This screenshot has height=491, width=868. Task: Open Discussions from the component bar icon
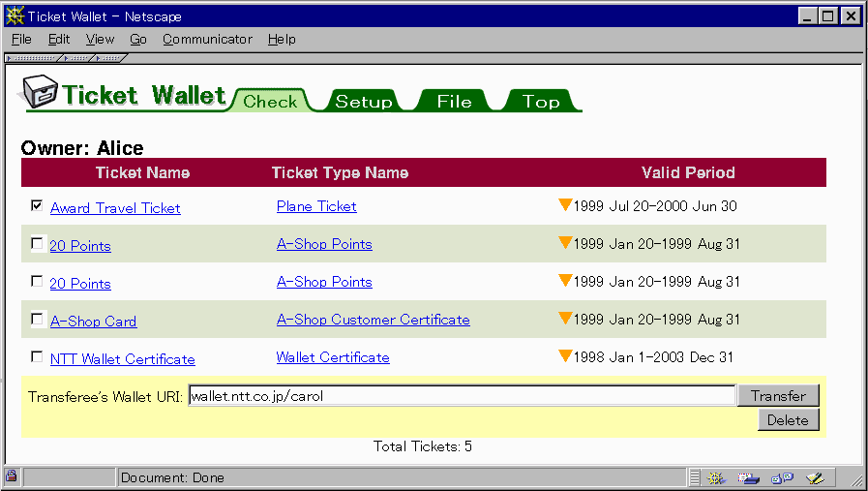pyautogui.click(x=782, y=476)
